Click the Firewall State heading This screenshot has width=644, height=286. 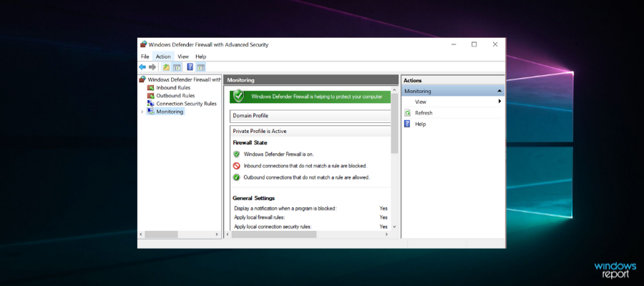(x=250, y=143)
